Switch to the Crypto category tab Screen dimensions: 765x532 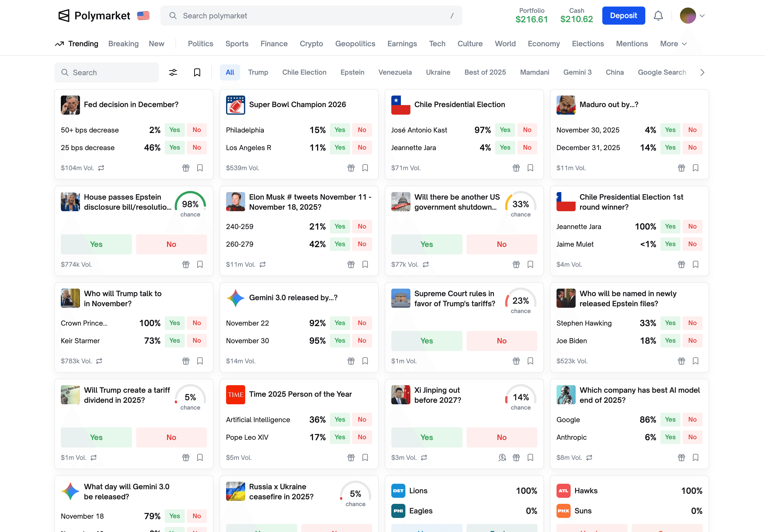311,44
